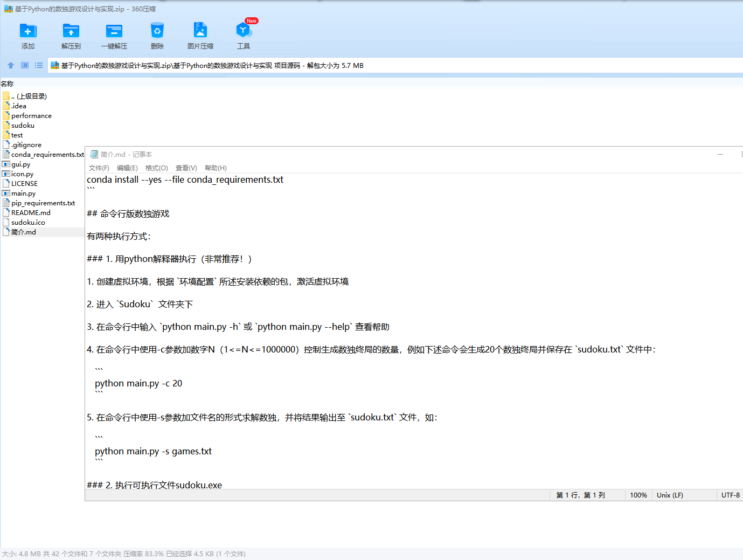Select the .idea folder icon
743x560 pixels.
6,106
